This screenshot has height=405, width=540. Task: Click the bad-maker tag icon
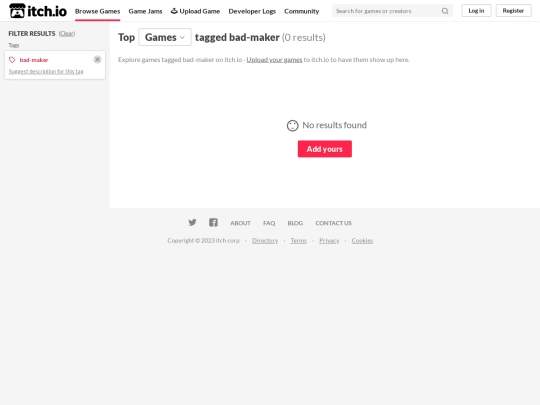click(x=12, y=60)
